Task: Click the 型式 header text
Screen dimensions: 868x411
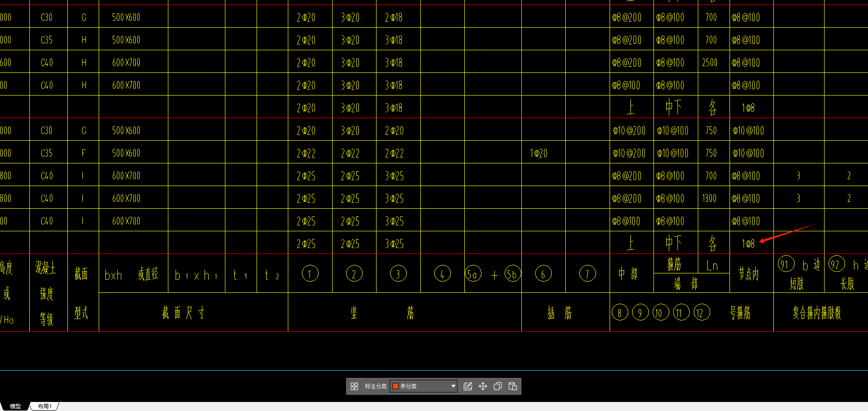Action: pyautogui.click(x=81, y=312)
